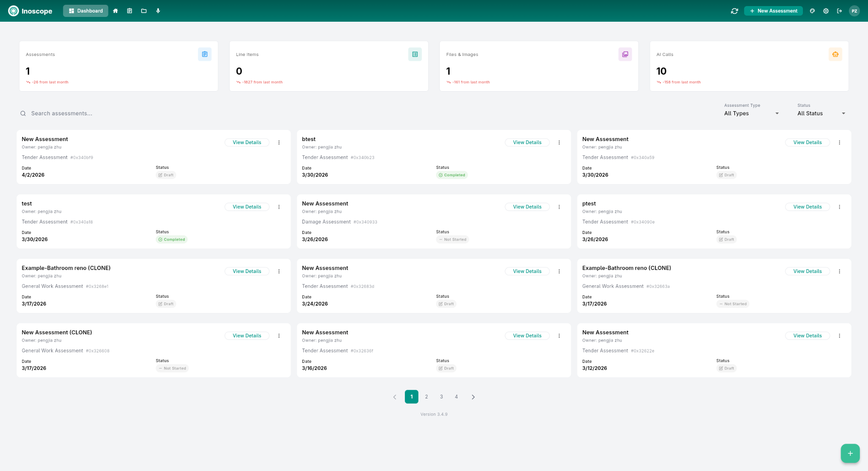Open the Home page via house icon
The image size is (868, 471).
coord(115,11)
